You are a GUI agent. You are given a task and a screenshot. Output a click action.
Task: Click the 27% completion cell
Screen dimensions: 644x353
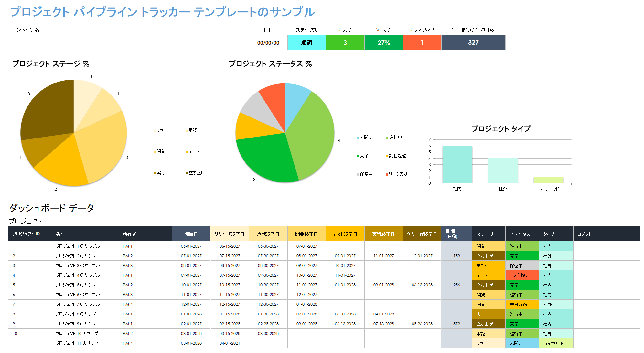tap(383, 42)
